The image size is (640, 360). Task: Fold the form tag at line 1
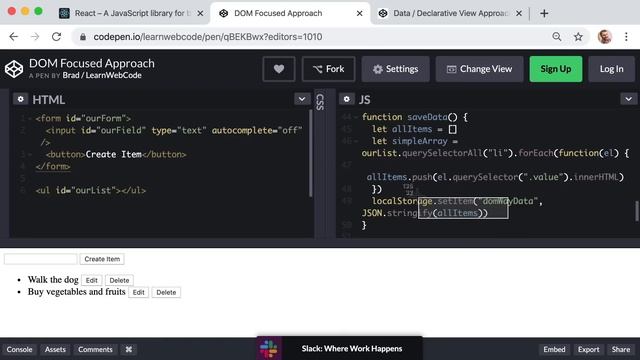tap(29, 118)
